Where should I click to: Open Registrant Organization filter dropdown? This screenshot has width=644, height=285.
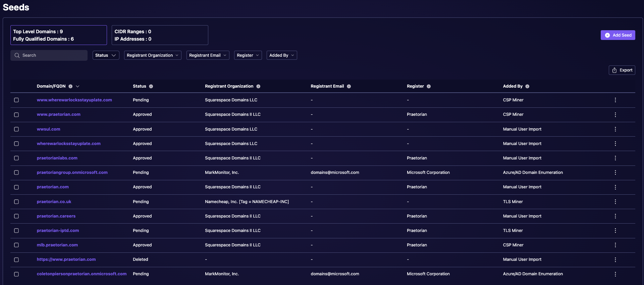tap(152, 55)
